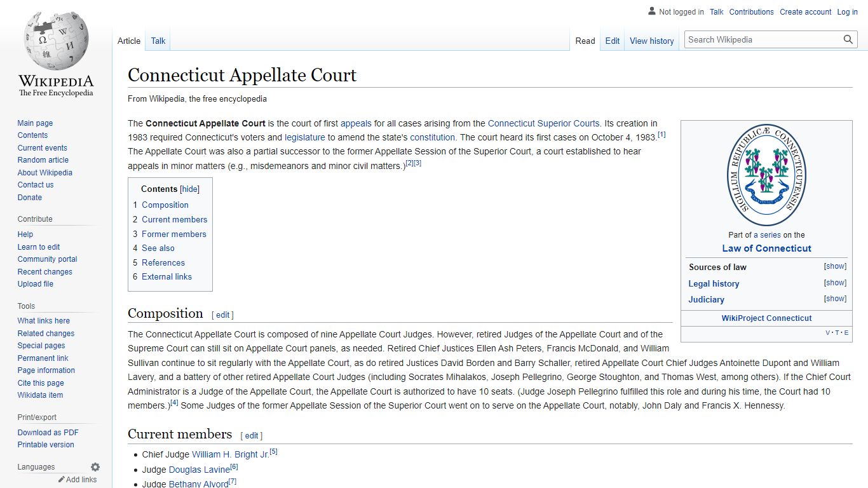Click the V view-template link in the infobox
The height and width of the screenshot is (488, 868).
[x=828, y=333]
